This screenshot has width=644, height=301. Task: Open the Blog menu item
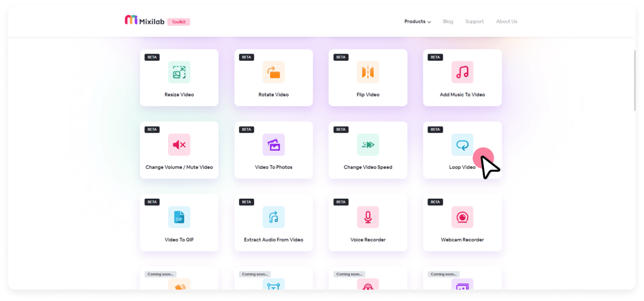(448, 21)
